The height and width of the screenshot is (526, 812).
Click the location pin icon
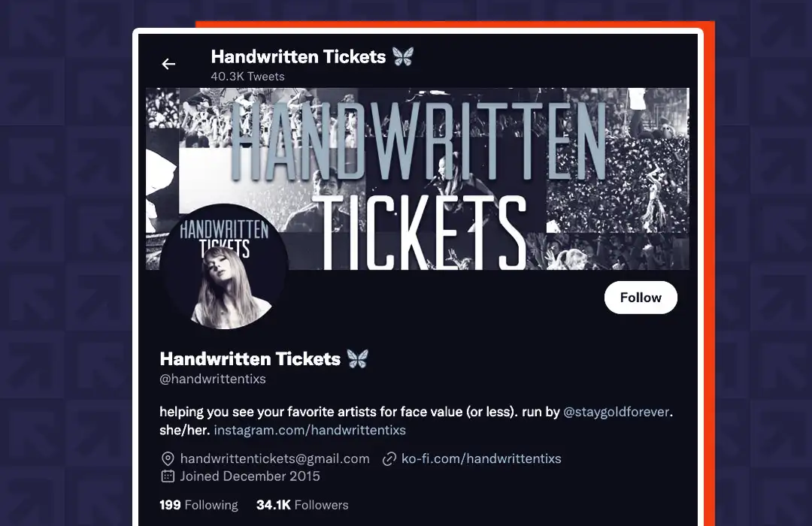(168, 458)
